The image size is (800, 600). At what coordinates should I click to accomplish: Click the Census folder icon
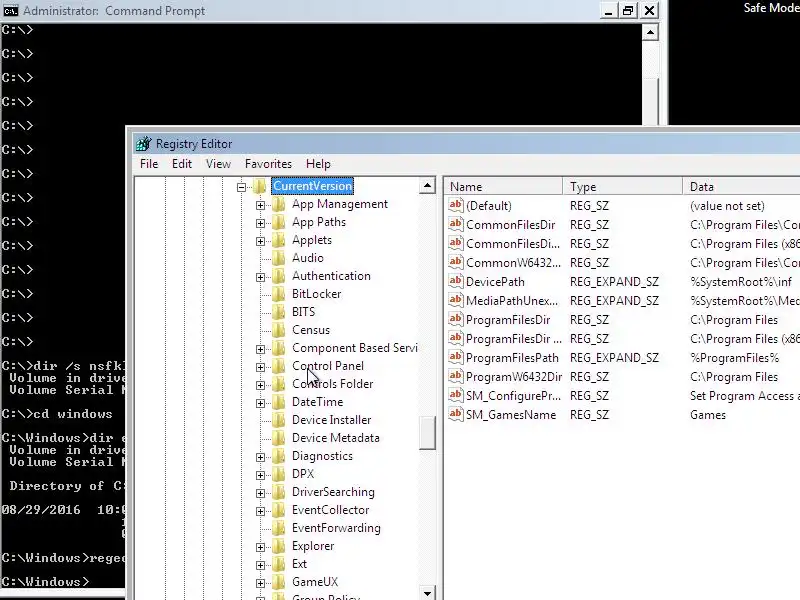pyautogui.click(x=279, y=330)
